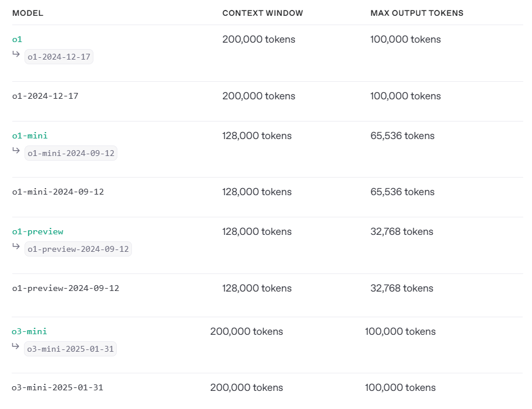Click the MAX OUTPUT TOKENS column header
The image size is (532, 409).
[416, 13]
